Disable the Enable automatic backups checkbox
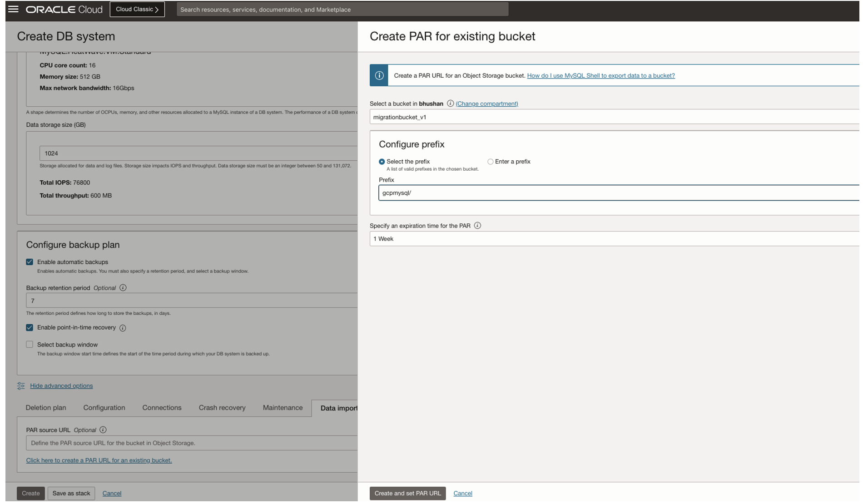Image resolution: width=863 pixels, height=504 pixels. click(30, 262)
